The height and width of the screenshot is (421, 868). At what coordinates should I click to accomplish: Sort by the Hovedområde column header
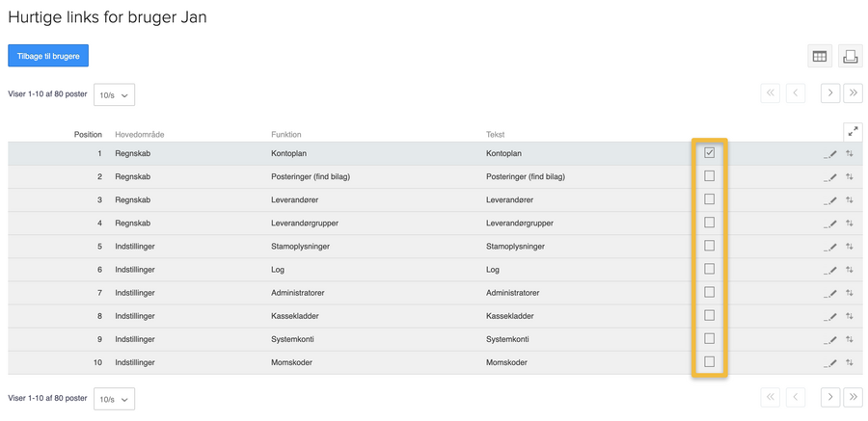click(x=140, y=135)
